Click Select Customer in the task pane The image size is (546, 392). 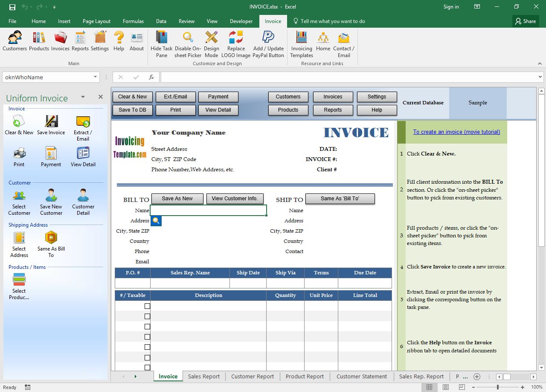point(19,202)
